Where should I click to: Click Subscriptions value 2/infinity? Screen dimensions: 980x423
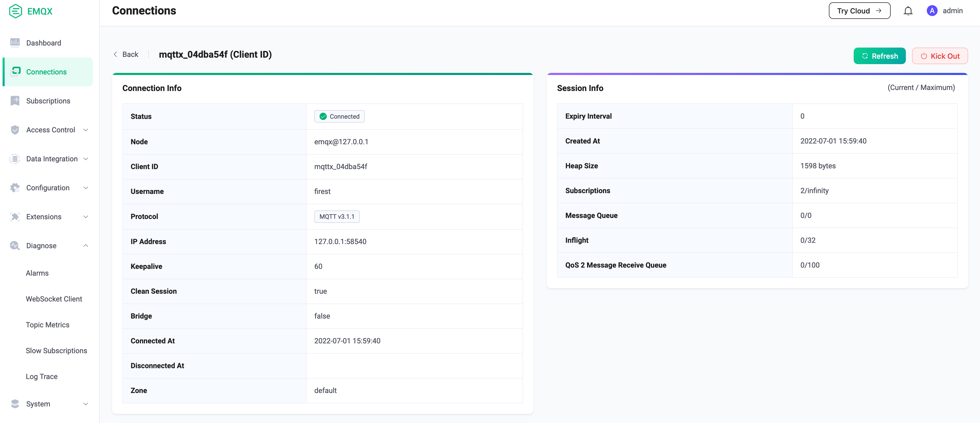(814, 190)
